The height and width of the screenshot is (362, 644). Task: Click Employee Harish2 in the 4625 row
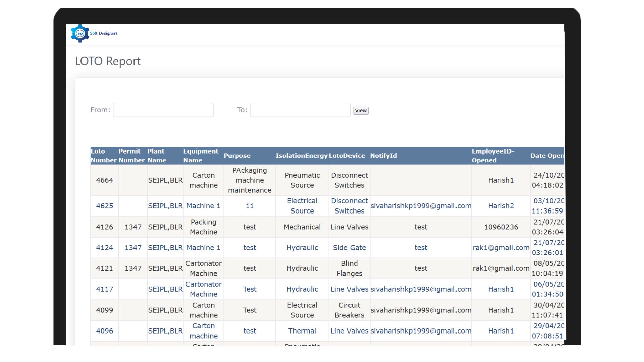pyautogui.click(x=501, y=206)
